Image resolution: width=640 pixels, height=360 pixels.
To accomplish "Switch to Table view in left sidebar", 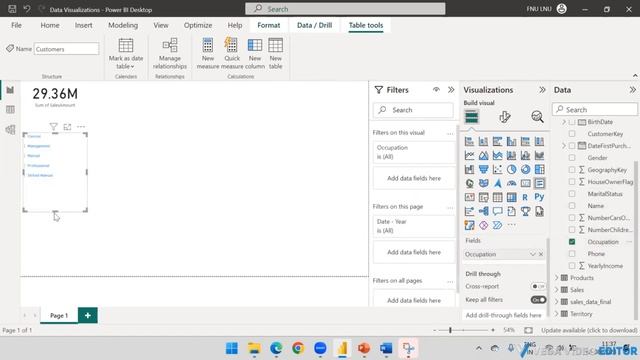I will coord(10,109).
